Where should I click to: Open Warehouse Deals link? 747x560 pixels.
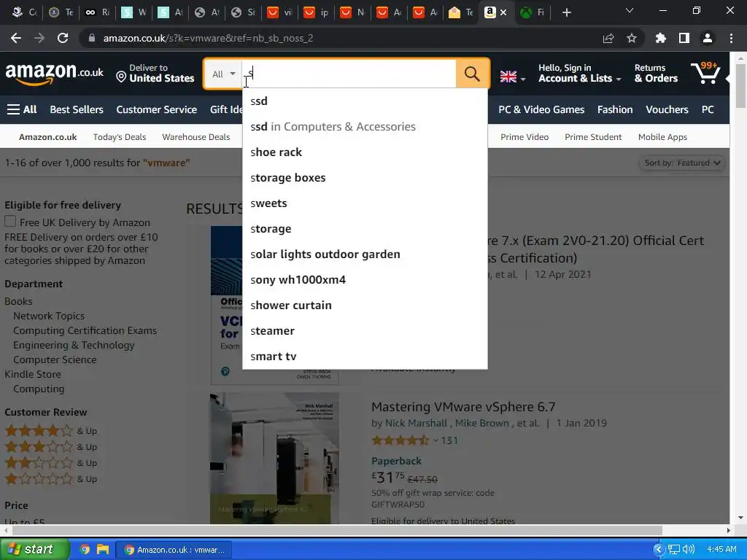point(196,137)
